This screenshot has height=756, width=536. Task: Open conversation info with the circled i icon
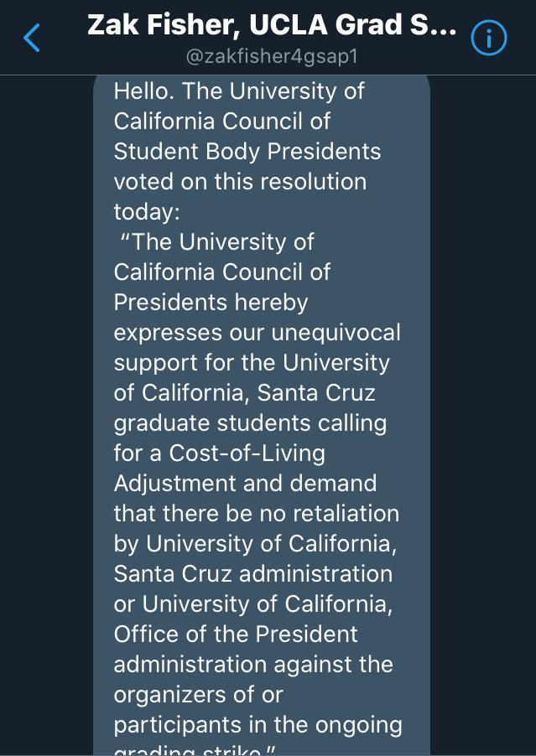[489, 38]
